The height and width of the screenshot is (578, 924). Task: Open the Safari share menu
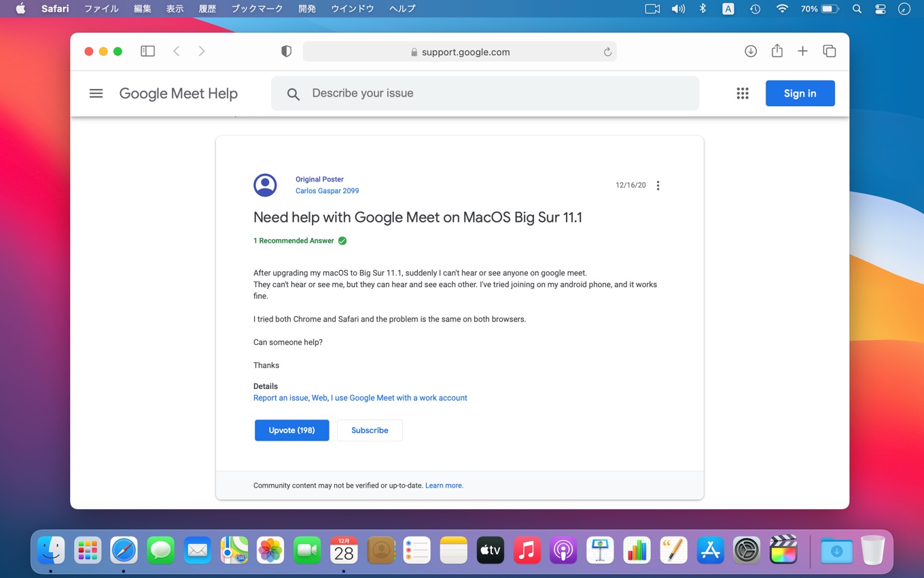777,51
